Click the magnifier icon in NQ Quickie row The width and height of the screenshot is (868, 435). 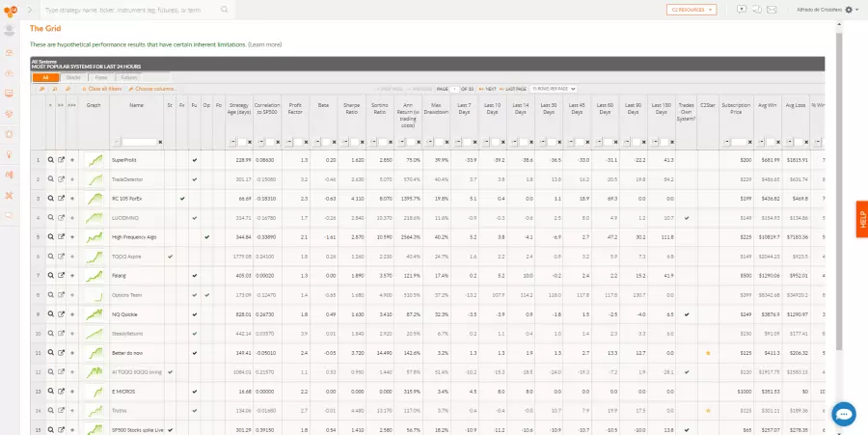pos(50,314)
